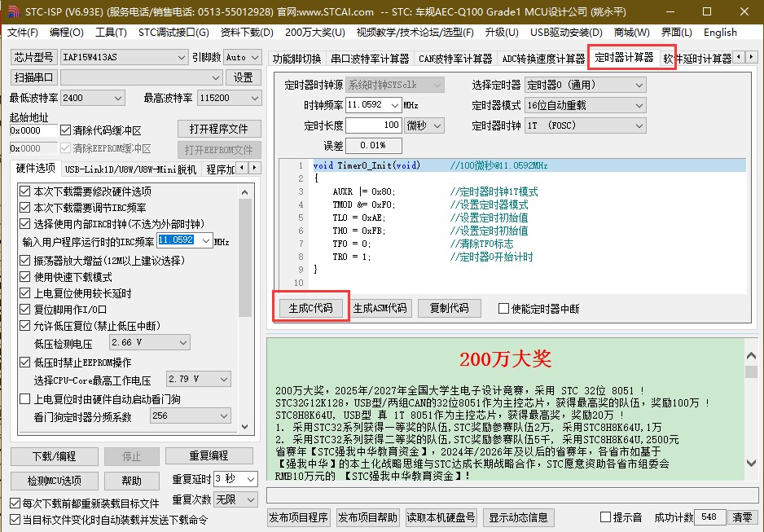
Task: Click 复制代码 button
Action: (x=450, y=308)
